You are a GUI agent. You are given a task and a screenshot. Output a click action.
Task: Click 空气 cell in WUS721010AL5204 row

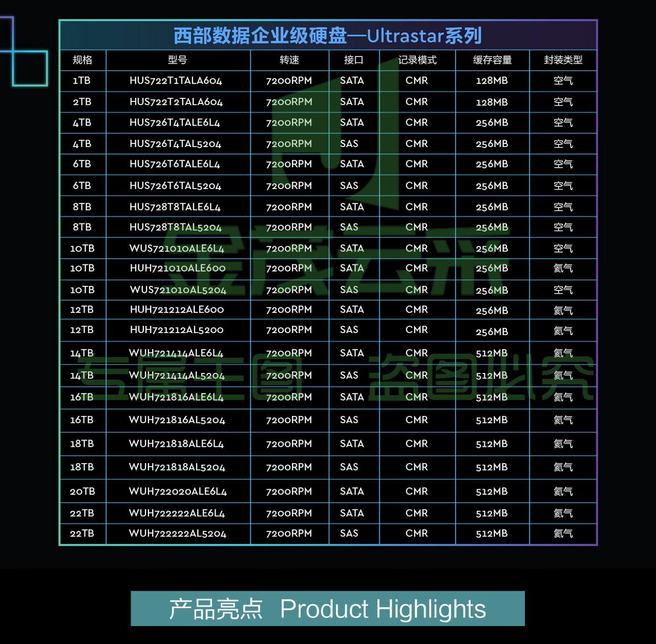tap(563, 290)
